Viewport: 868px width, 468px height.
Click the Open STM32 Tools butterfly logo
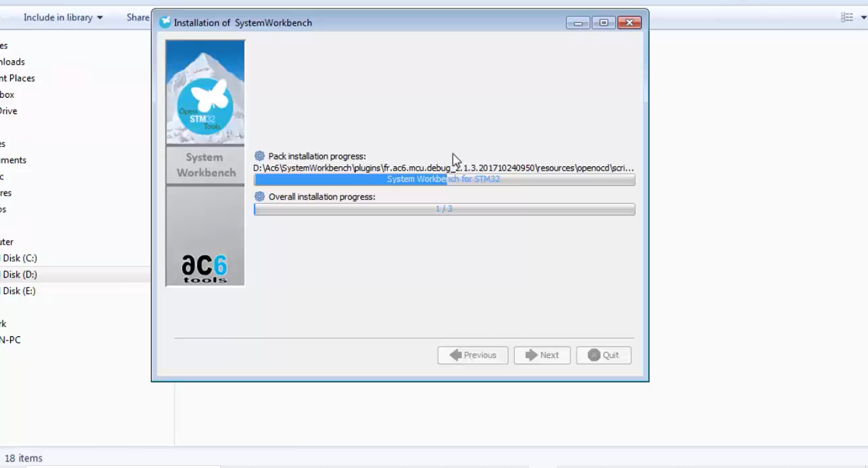206,106
